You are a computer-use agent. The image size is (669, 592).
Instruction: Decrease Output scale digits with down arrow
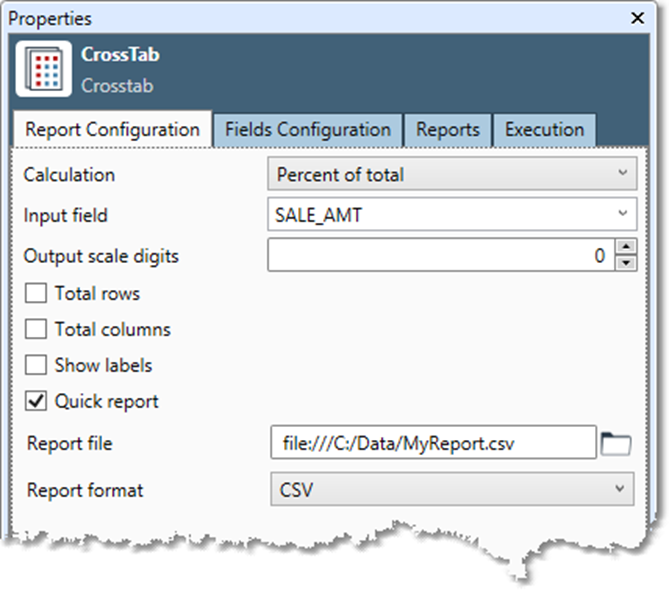tap(625, 263)
